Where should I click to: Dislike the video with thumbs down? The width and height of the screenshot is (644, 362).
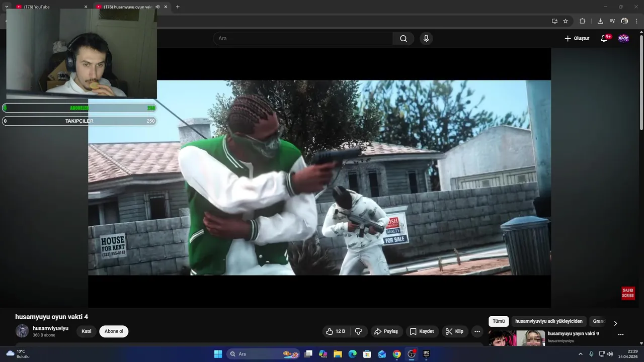click(x=359, y=331)
